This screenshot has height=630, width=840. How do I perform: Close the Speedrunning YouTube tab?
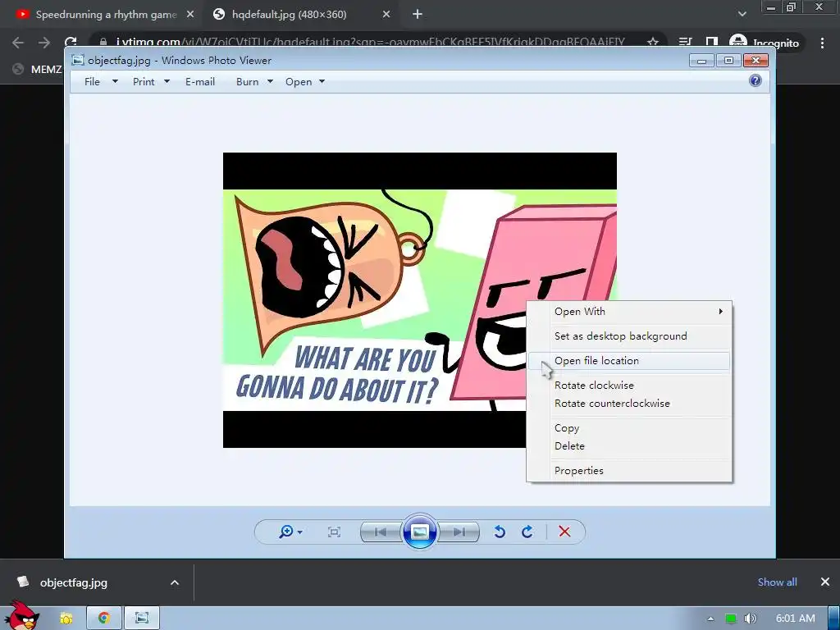pos(190,15)
